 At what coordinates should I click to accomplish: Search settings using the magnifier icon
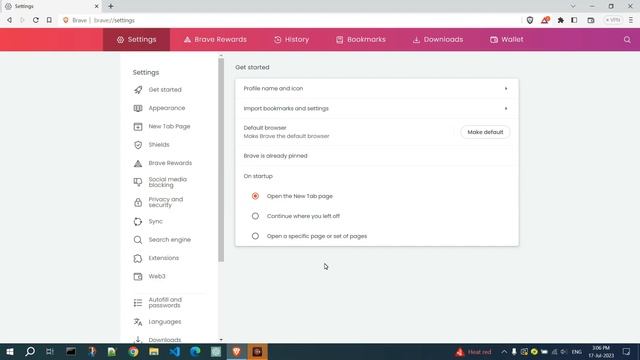tap(627, 40)
